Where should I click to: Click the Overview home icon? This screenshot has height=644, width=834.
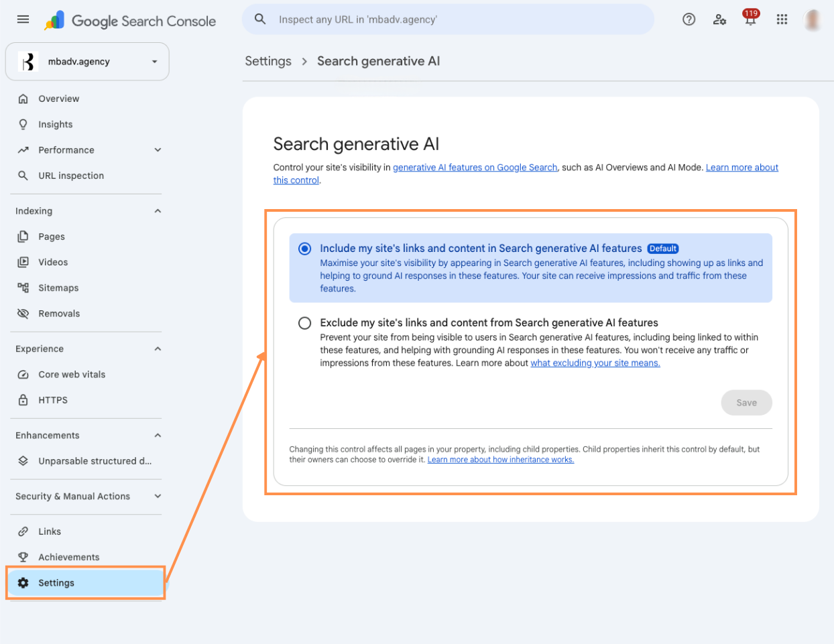[23, 99]
